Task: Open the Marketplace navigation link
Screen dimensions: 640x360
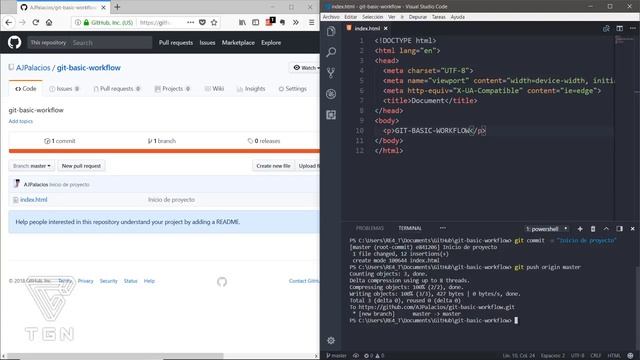Action: [x=238, y=42]
